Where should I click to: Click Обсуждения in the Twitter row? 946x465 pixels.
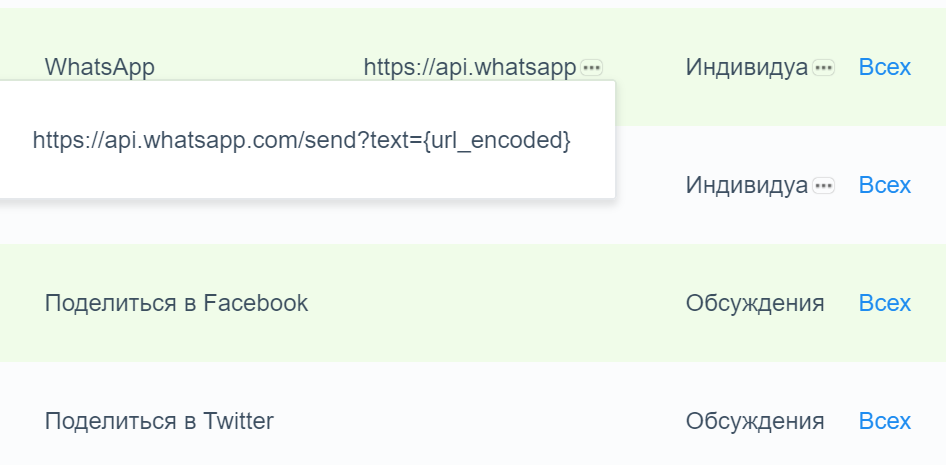pos(755,421)
